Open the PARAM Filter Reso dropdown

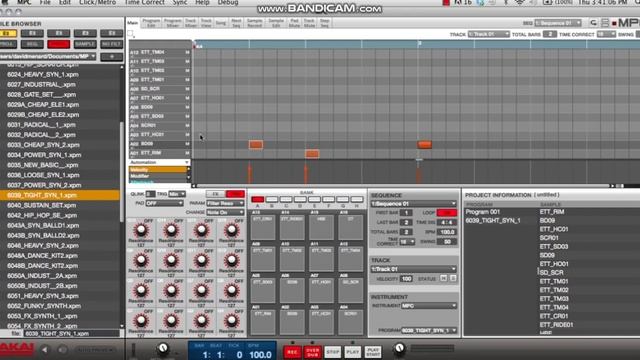(225, 203)
